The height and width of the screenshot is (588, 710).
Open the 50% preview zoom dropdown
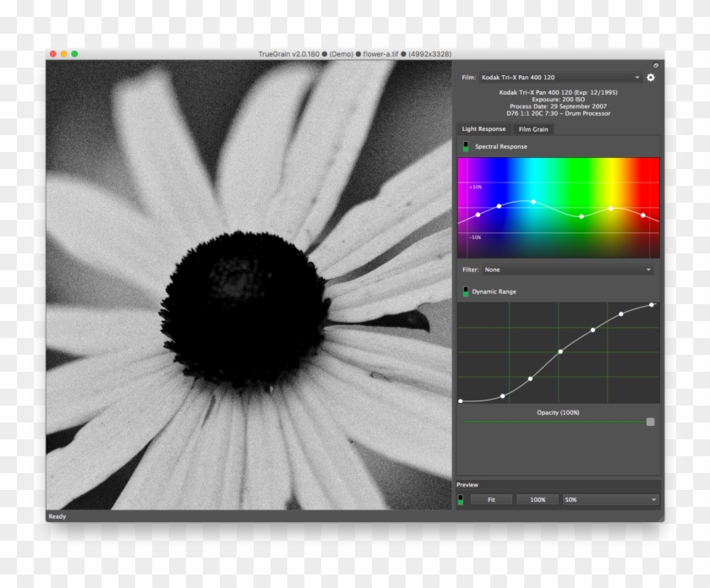click(611, 499)
